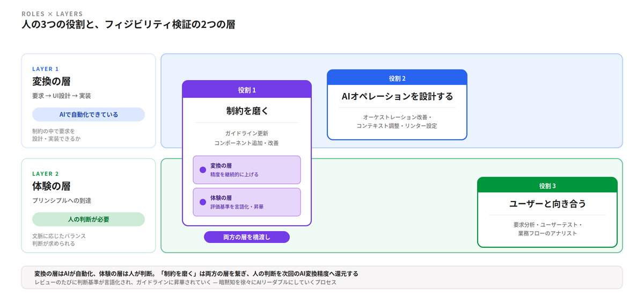Click the 'コンテキスト調整・リンター設定' line
This screenshot has height=301, width=644.
[x=397, y=126]
